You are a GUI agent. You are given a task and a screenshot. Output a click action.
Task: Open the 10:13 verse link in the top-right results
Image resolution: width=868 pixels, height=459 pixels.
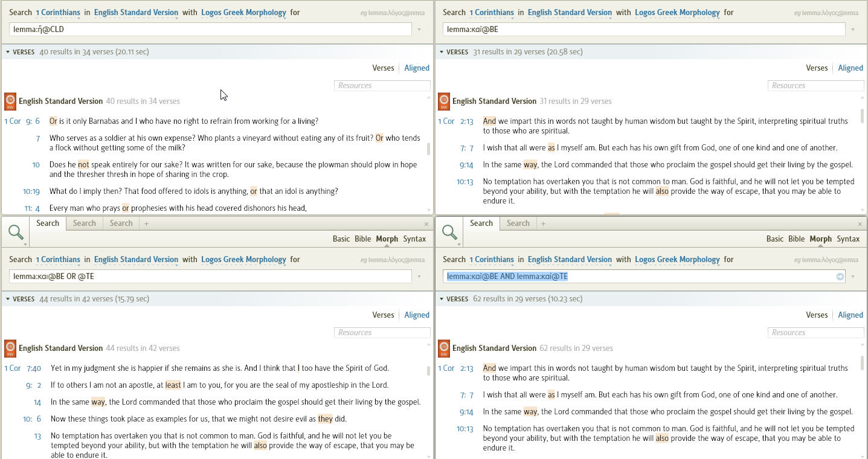click(465, 182)
